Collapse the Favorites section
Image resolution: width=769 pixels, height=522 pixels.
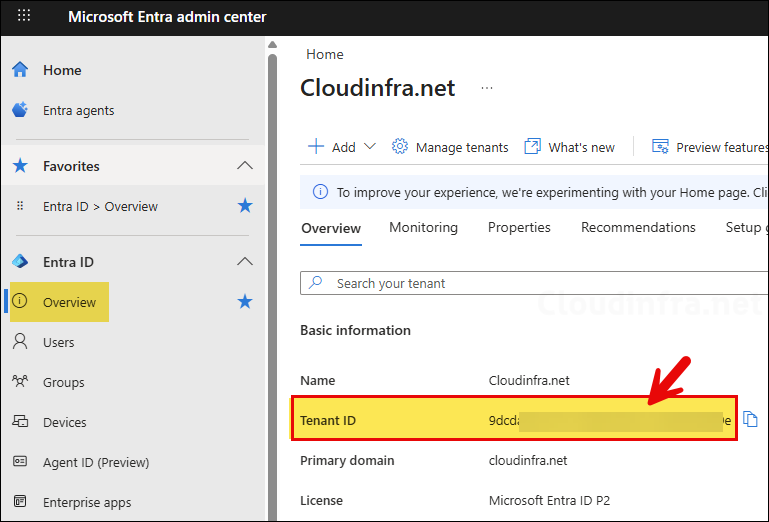click(x=245, y=166)
